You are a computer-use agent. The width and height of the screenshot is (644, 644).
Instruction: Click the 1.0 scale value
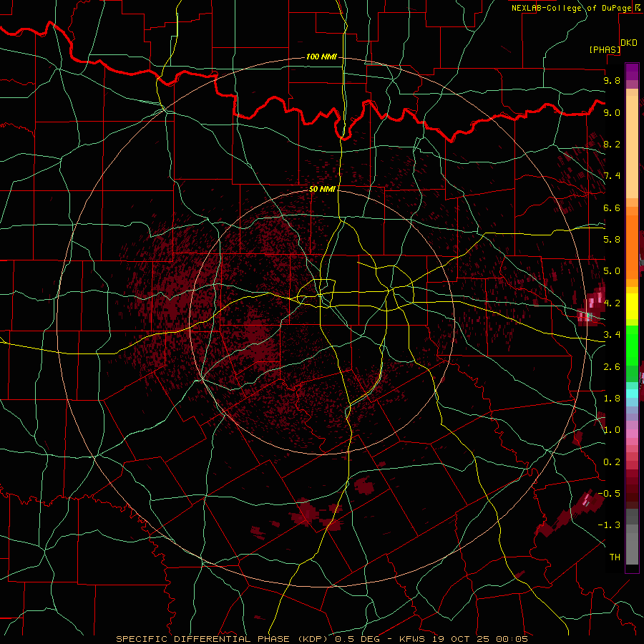(x=612, y=430)
